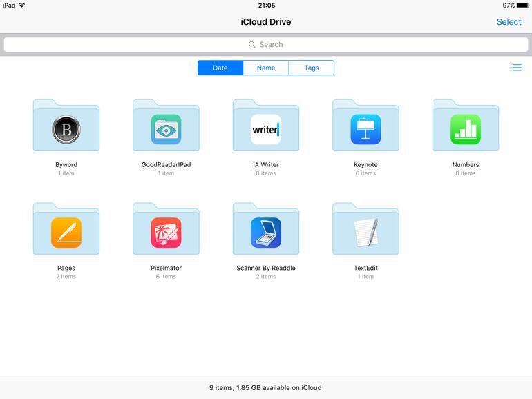Viewport: 532px width, 399px height.
Task: Click the 'TextEdit' name label
Action: [x=365, y=268]
